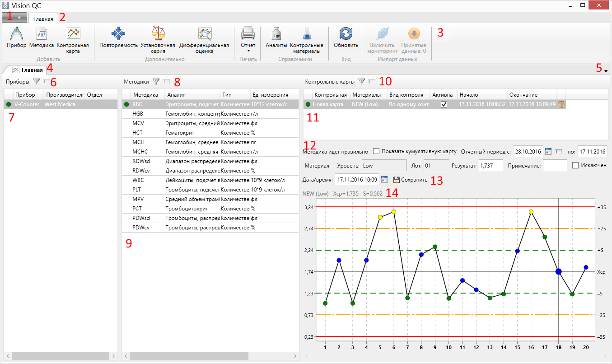The height and width of the screenshot is (364, 612).
Task: Click yellow point 16 on chart
Action: [x=531, y=212]
